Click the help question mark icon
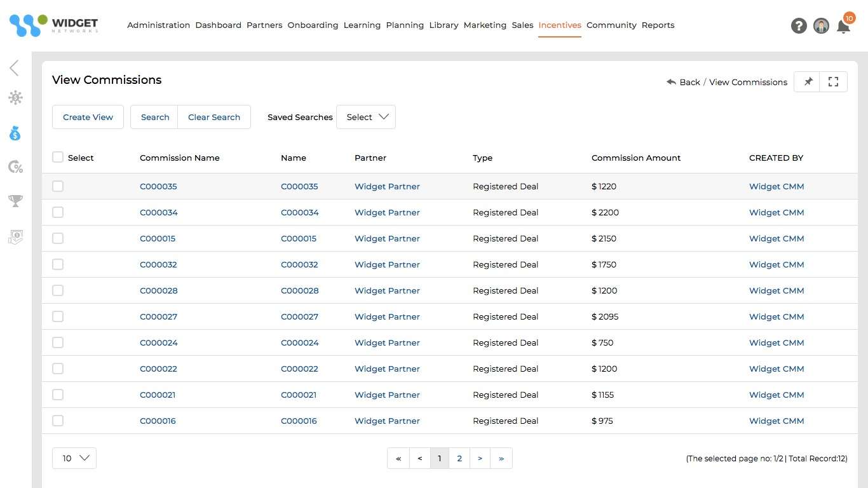Screen dimensions: 868x488 pyautogui.click(x=799, y=25)
